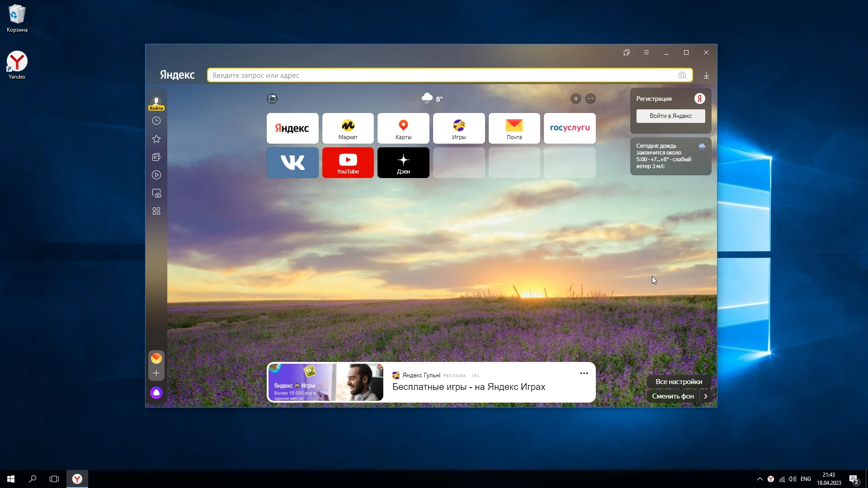Viewport: 868px width, 488px height.
Task: Open downloads arrow icon
Action: (706, 75)
